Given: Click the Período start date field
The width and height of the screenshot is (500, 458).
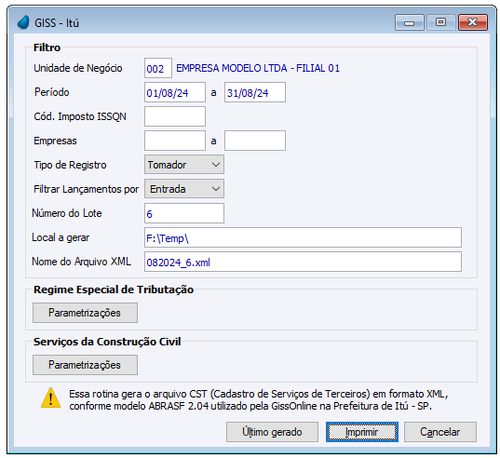Looking at the screenshot, I should pyautogui.click(x=175, y=92).
